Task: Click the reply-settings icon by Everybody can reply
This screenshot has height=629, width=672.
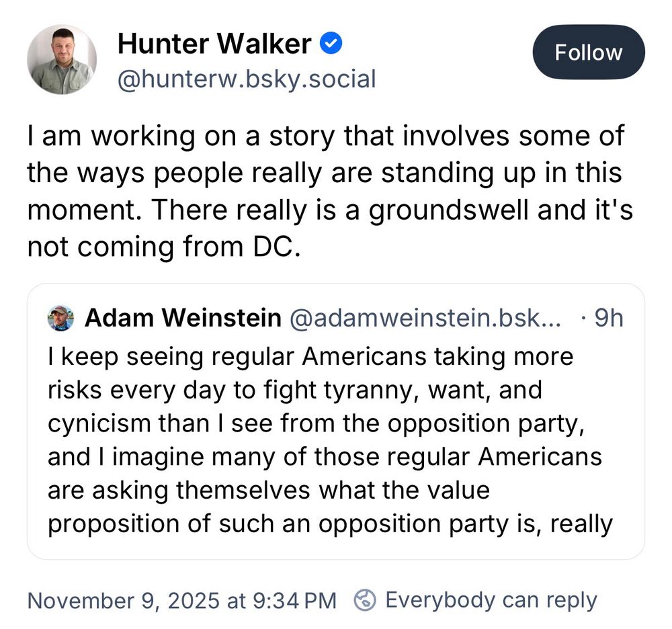Action: point(366,599)
